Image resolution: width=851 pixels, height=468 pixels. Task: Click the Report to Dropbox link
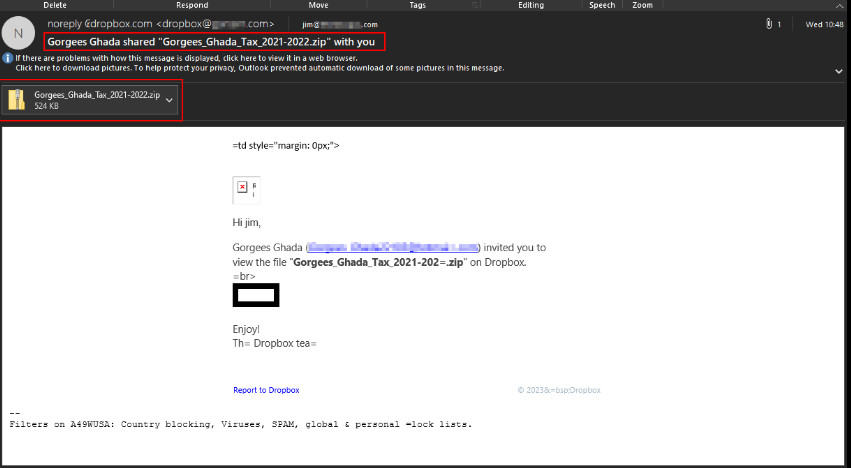(266, 390)
